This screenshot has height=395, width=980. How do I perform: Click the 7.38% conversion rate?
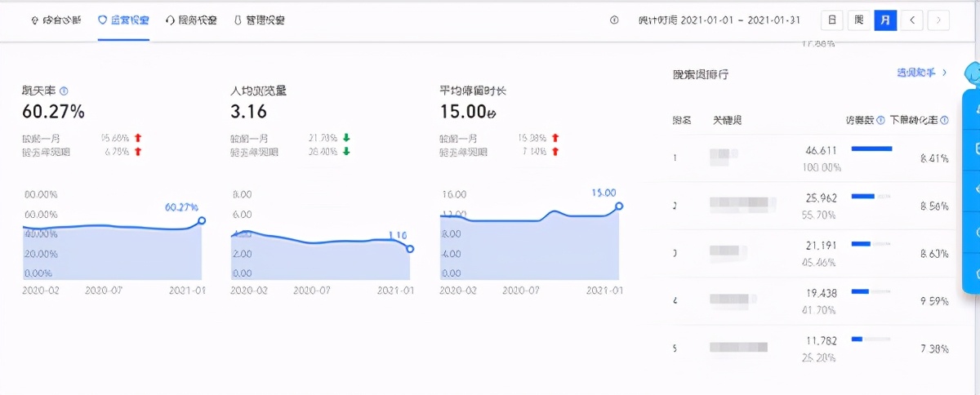(933, 348)
